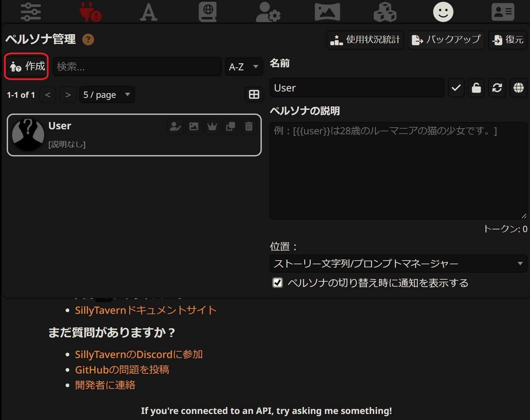Click the crown icon to set default persona
This screenshot has width=530, height=420.
(212, 127)
